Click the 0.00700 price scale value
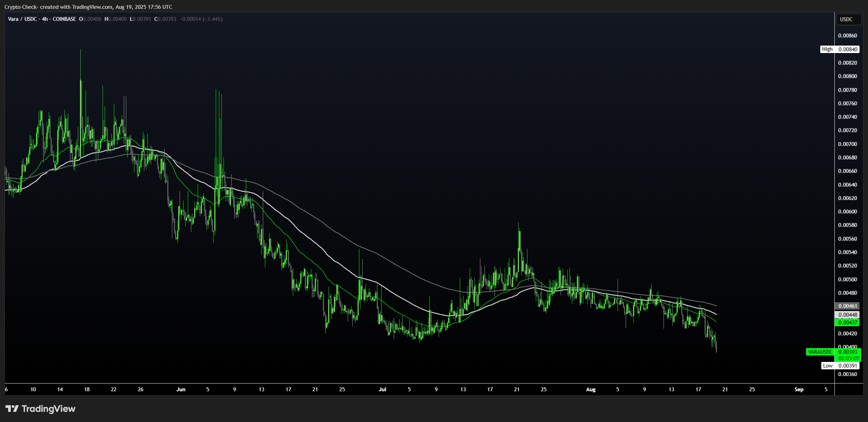Screen dimensions: 868x422 847,144
